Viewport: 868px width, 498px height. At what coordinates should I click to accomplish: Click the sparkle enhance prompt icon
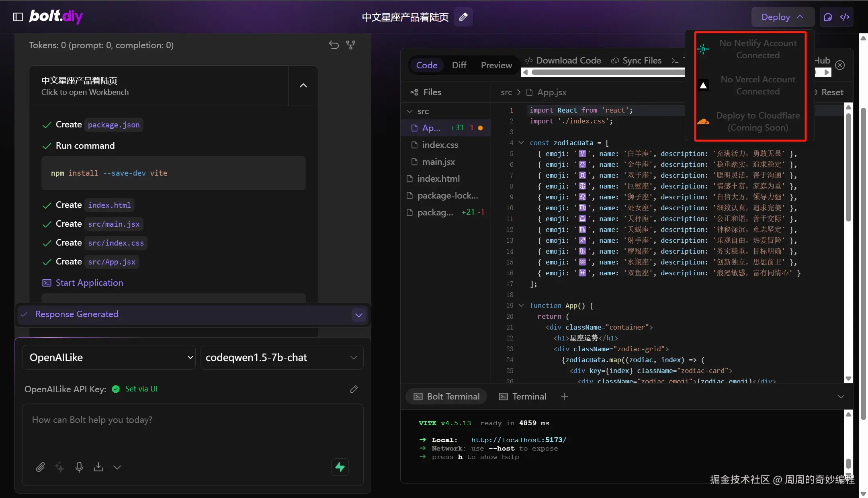click(59, 467)
